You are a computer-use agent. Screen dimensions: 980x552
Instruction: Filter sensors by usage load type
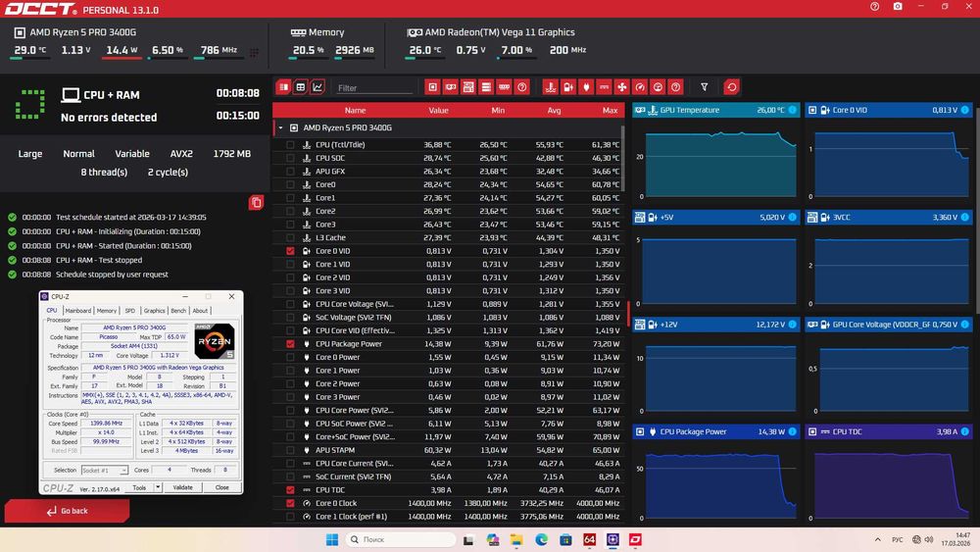pyautogui.click(x=658, y=87)
